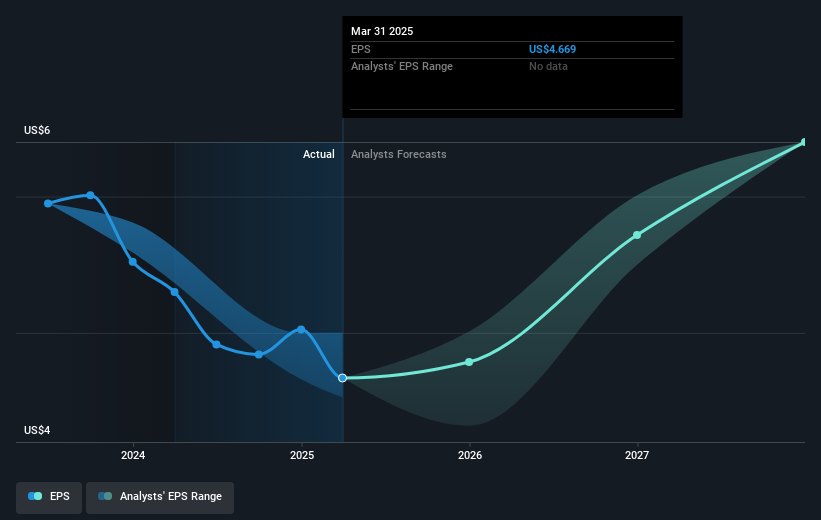Toggle the Analysts' EPS Range legend button
The image size is (821, 520).
160,497
